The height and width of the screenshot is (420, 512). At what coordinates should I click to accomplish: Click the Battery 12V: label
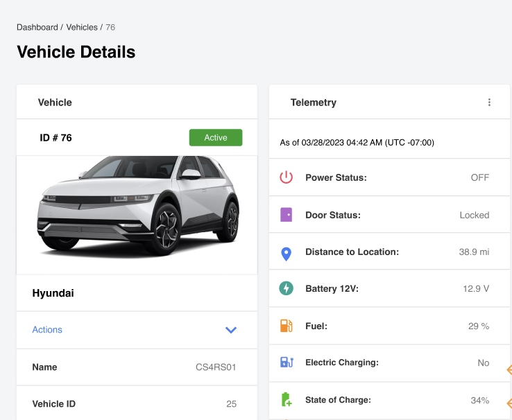332,288
